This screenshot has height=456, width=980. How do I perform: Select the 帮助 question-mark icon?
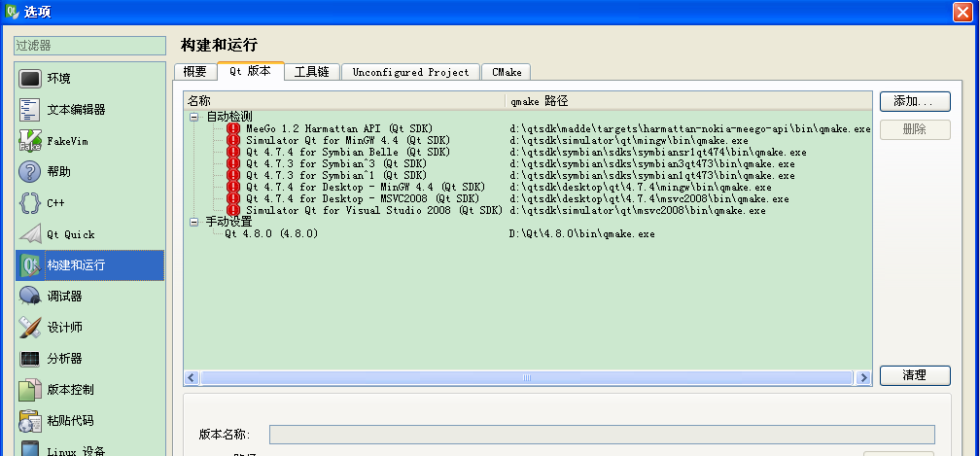point(30,172)
